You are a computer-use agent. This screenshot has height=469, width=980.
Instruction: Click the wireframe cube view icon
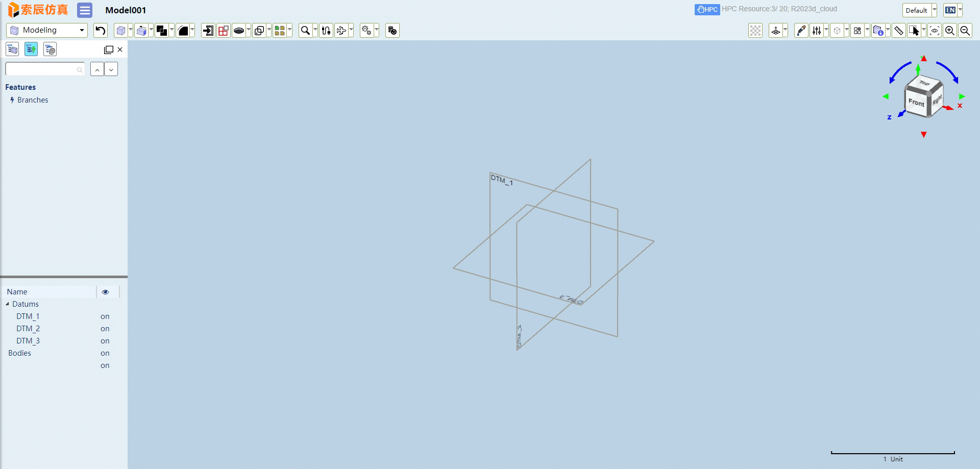[837, 31]
